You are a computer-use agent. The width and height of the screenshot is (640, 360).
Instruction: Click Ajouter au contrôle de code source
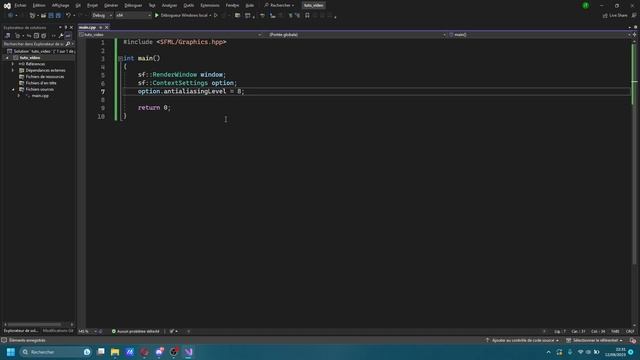(522, 340)
